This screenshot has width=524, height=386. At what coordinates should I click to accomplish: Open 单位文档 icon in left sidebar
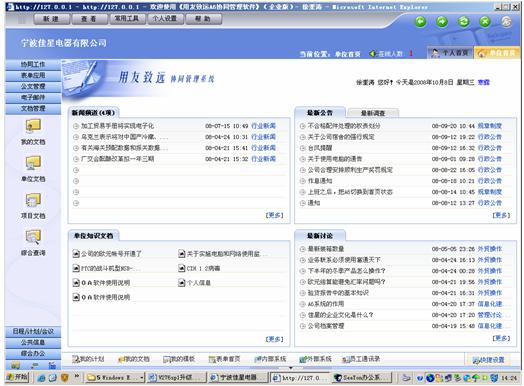pyautogui.click(x=33, y=169)
